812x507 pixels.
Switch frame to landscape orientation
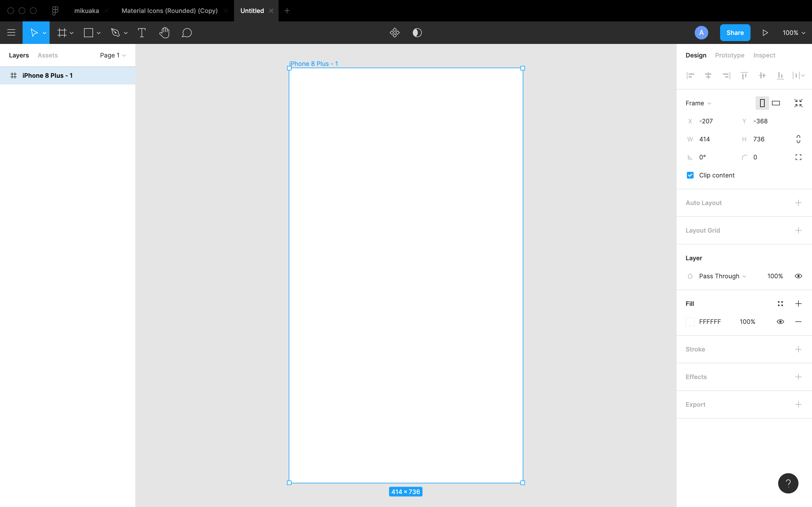pos(776,103)
